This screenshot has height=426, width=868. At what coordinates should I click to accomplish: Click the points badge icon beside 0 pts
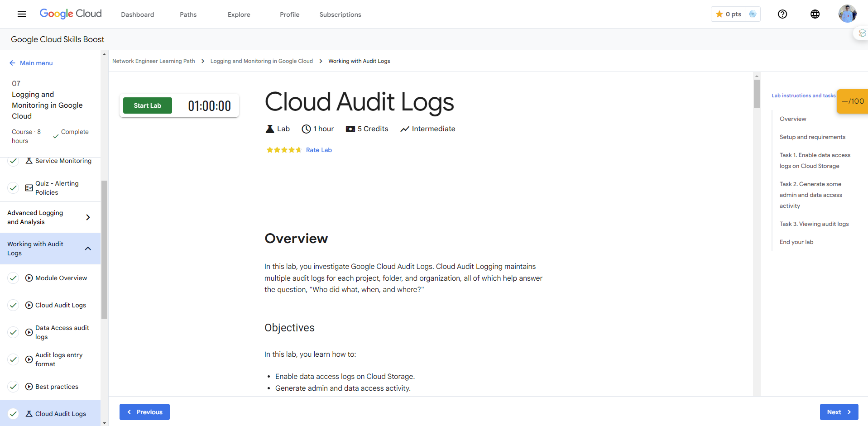click(753, 14)
